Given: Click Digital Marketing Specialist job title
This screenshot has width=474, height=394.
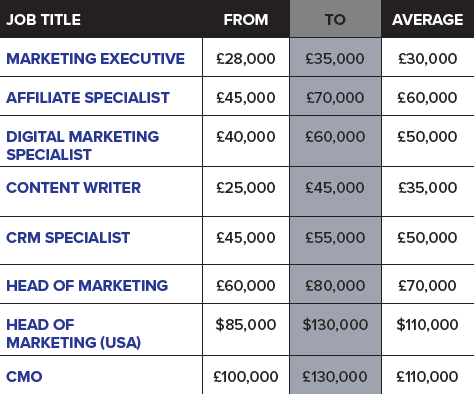Looking at the screenshot, I should click(83, 146).
